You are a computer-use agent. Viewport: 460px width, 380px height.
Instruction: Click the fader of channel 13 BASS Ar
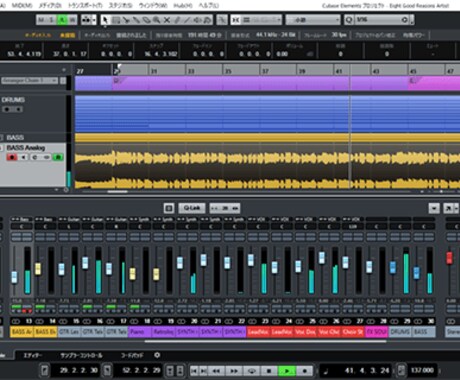pos(14,277)
